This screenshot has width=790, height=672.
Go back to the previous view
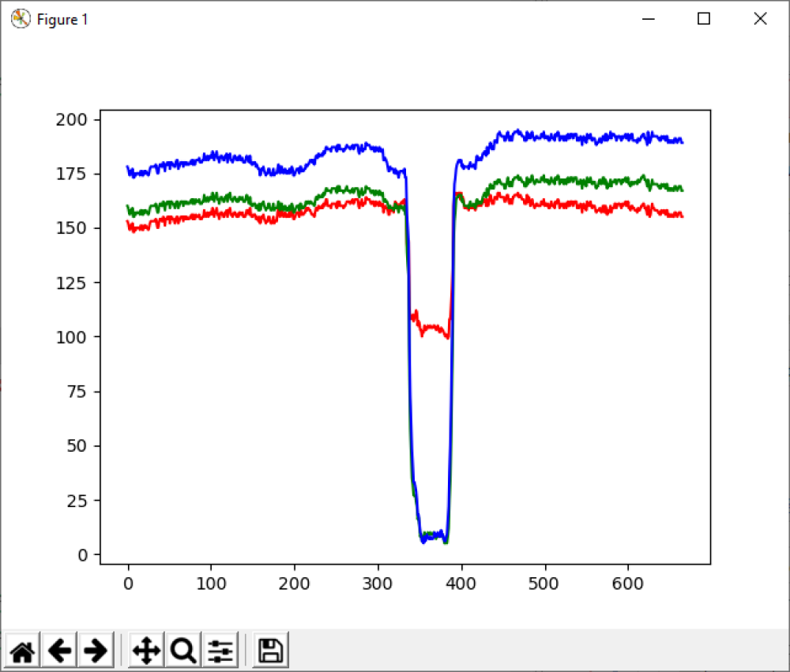59,651
